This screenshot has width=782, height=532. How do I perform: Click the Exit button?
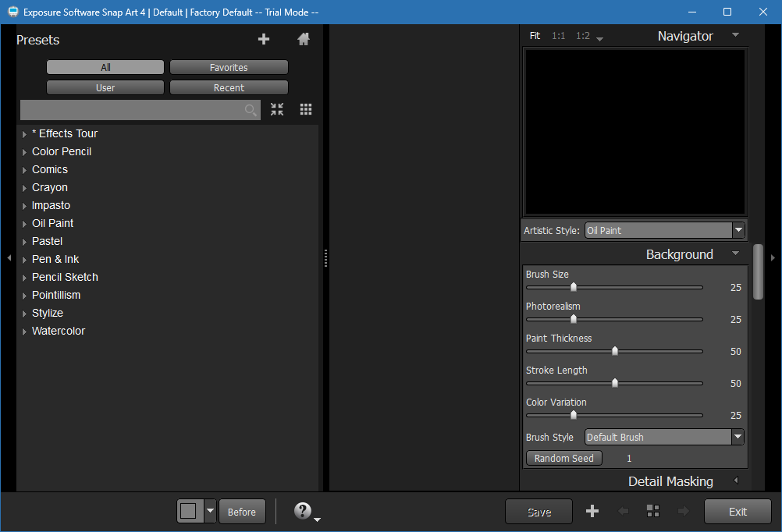(x=738, y=512)
